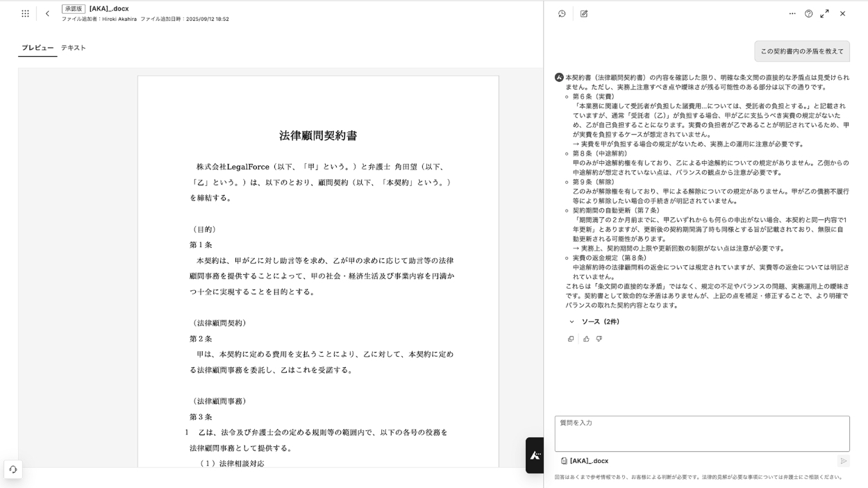Open chat history in the assistant panel

[x=562, y=13]
